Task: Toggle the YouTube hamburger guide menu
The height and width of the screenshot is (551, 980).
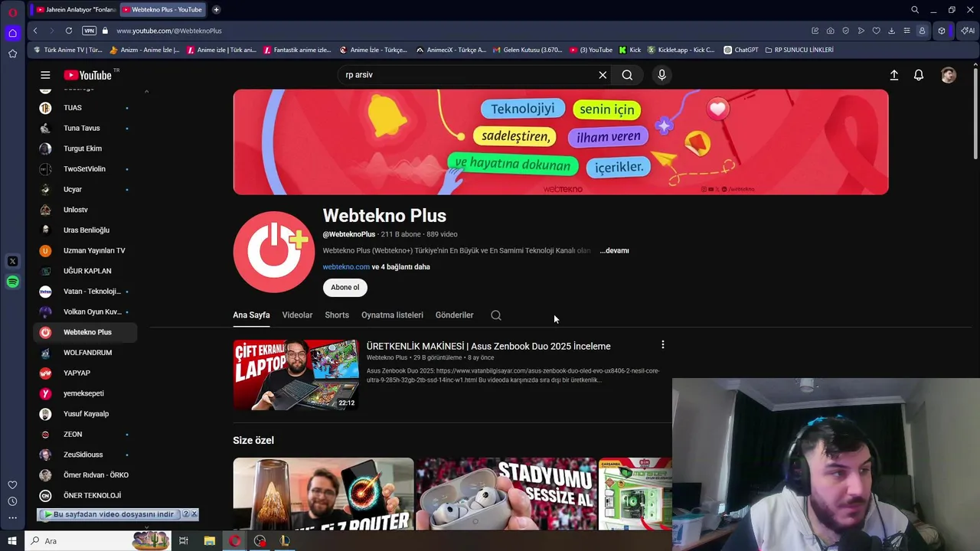Action: (45, 75)
